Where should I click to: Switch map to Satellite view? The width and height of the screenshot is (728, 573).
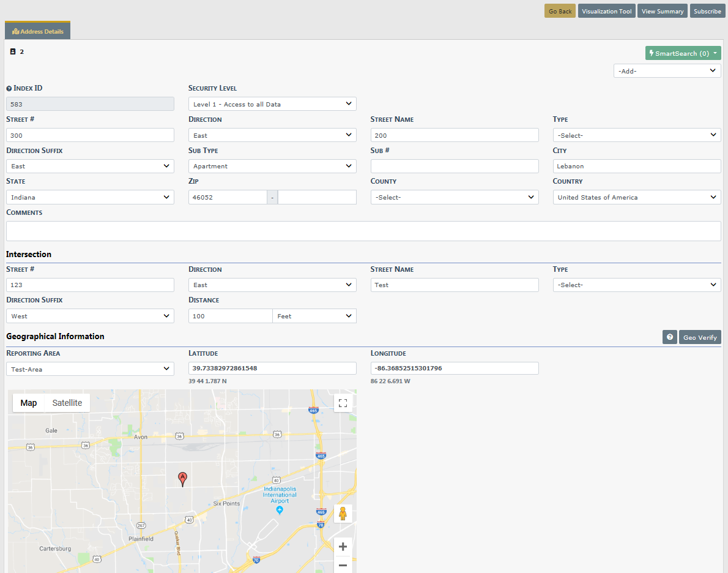click(67, 403)
